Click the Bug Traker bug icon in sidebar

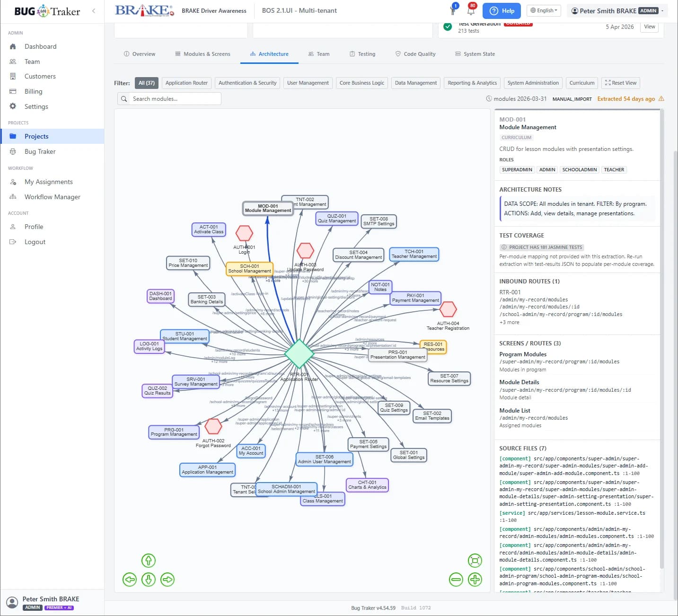click(x=13, y=151)
